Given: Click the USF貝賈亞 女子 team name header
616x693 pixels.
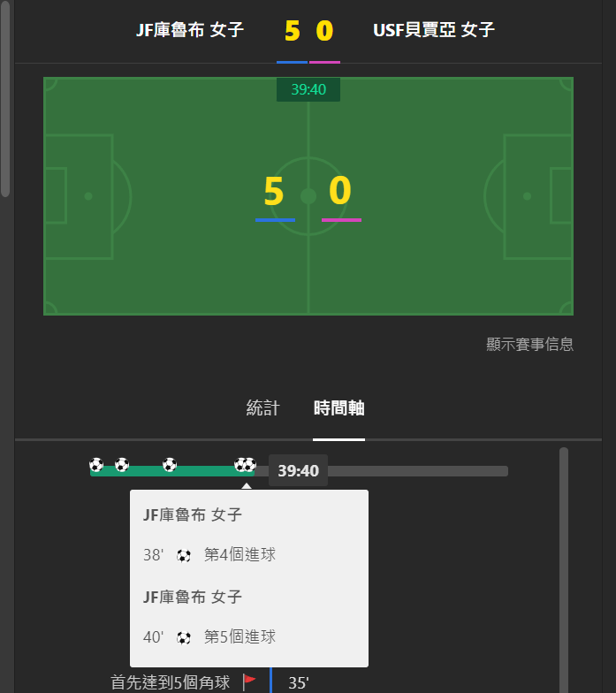Looking at the screenshot, I should (x=433, y=30).
